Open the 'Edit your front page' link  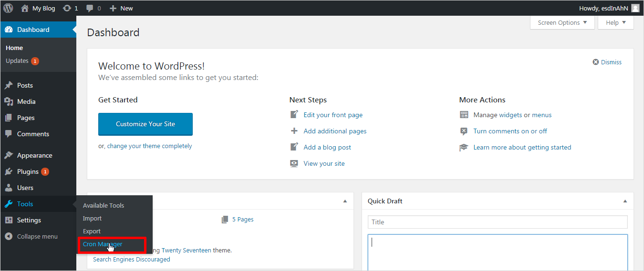333,115
